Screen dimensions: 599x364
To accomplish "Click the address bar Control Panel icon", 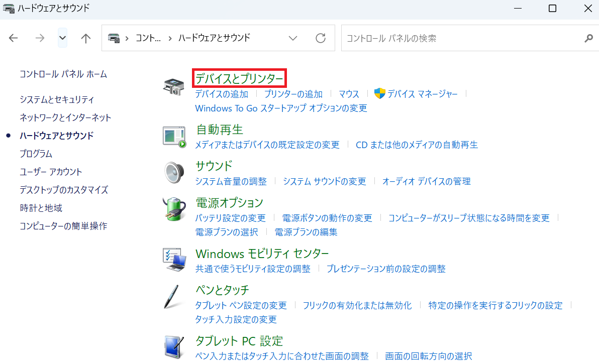I will (x=114, y=38).
